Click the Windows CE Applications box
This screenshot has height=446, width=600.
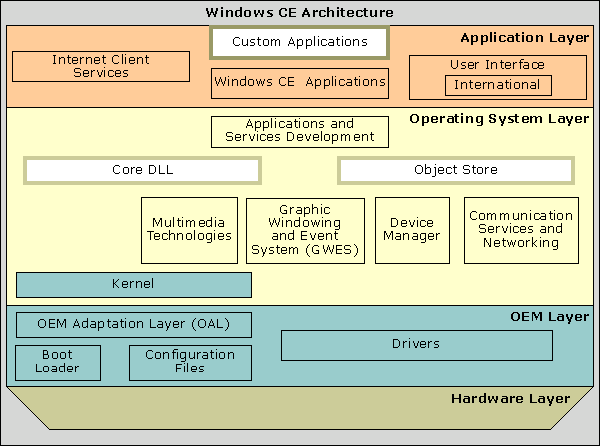point(299,82)
